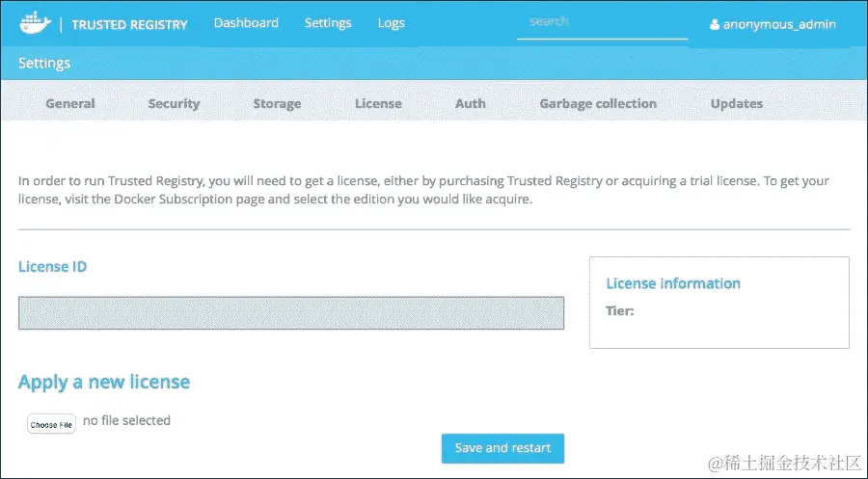The image size is (868, 479).
Task: Click the 'no file selected' text
Action: [126, 420]
